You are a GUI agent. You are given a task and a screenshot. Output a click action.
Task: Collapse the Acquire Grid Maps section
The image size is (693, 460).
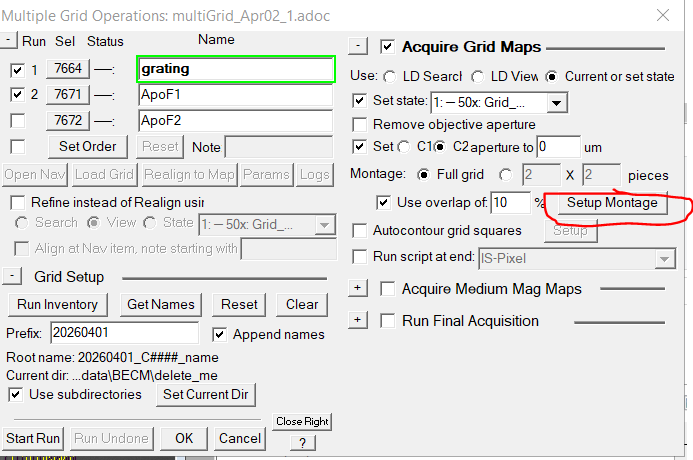pyautogui.click(x=358, y=46)
